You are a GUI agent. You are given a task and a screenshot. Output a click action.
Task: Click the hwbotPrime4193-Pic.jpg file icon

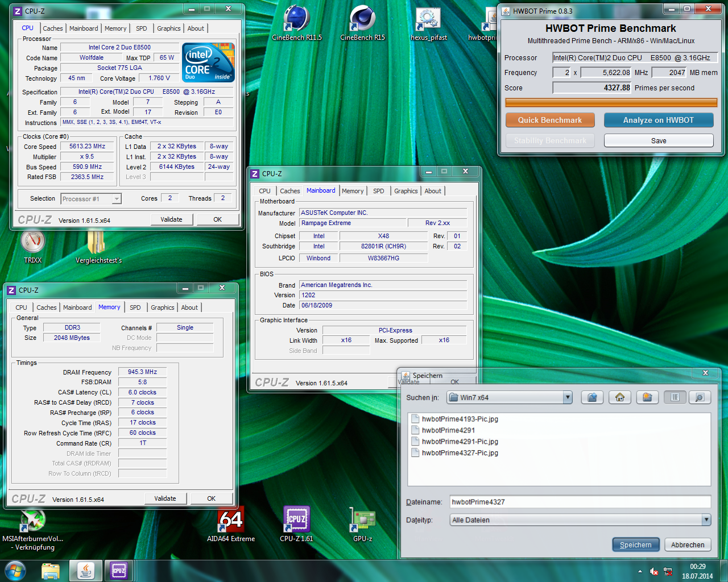point(415,419)
